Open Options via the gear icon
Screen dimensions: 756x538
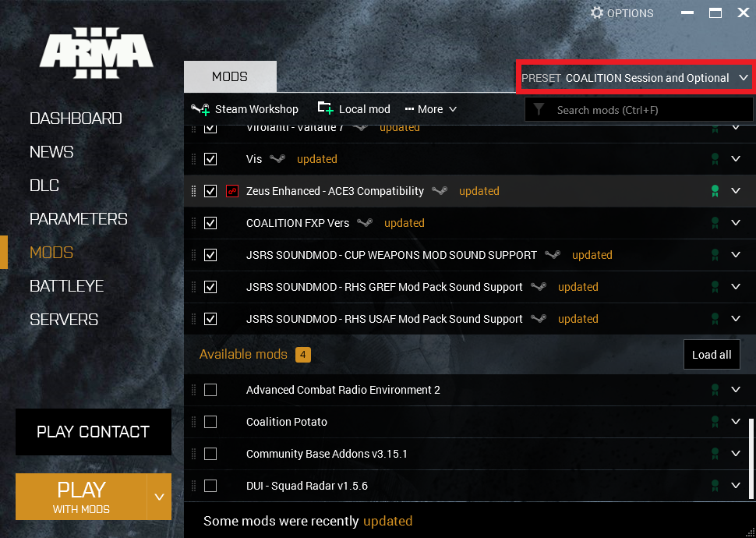597,12
